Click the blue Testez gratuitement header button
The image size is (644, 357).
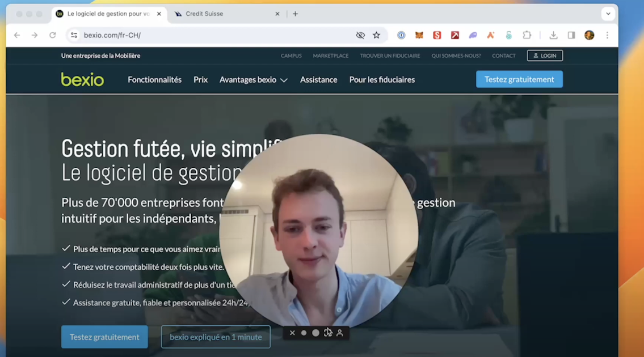[519, 79]
